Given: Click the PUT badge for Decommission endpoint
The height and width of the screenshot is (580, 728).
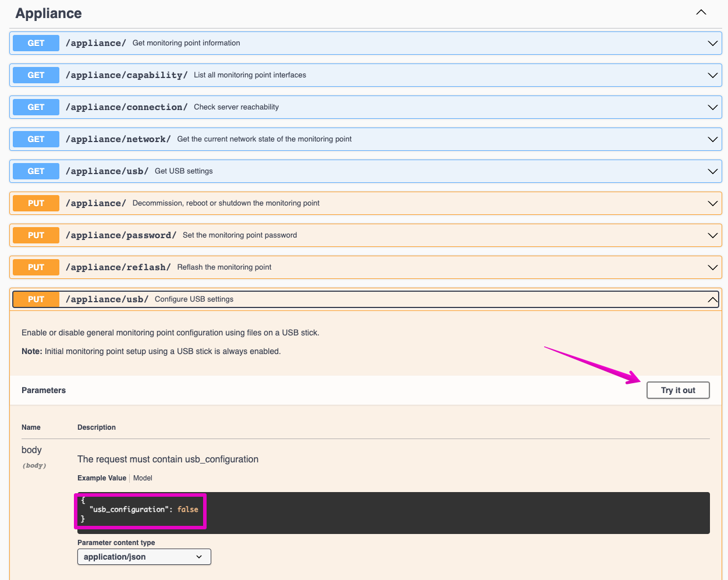Looking at the screenshot, I should pos(36,203).
